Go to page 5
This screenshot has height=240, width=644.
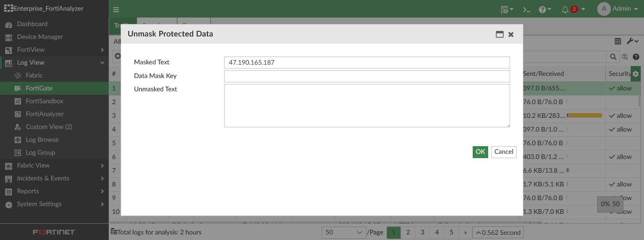coord(452,232)
